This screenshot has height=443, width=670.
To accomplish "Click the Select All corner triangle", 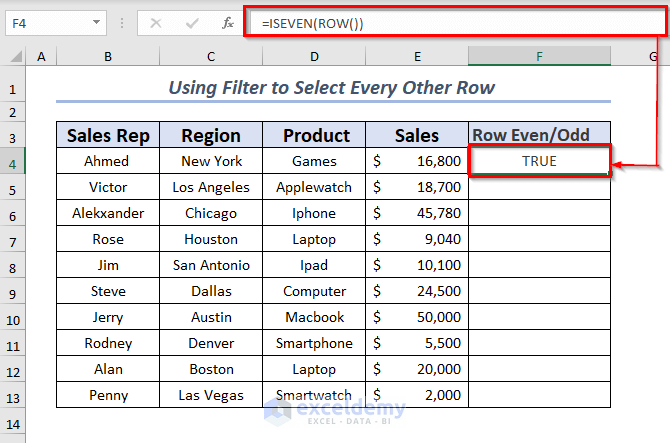I will (13, 58).
